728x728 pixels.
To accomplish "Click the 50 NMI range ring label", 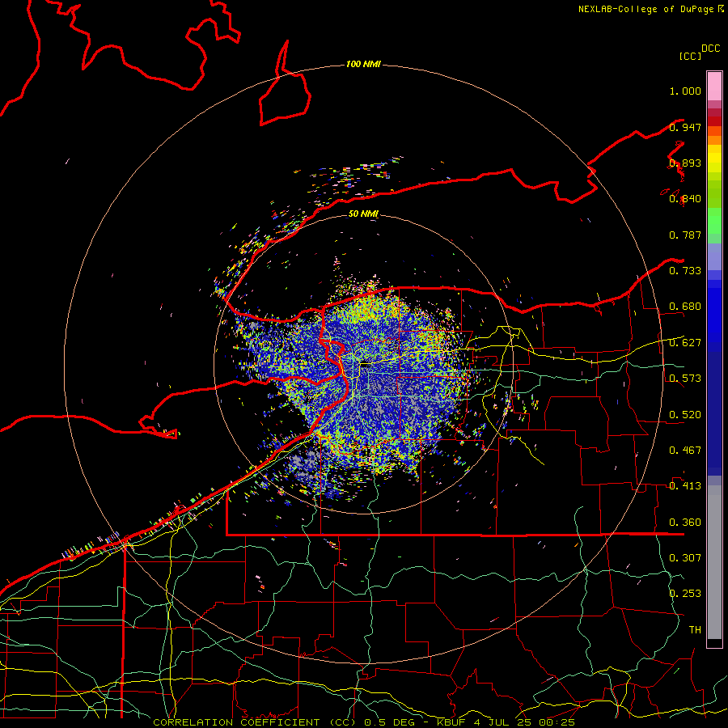I will pyautogui.click(x=363, y=214).
